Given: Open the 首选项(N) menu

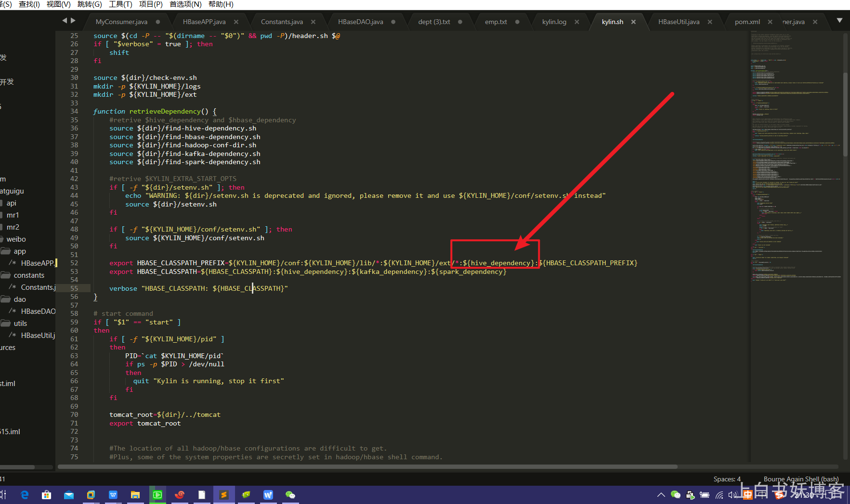Looking at the screenshot, I should coord(185,4).
